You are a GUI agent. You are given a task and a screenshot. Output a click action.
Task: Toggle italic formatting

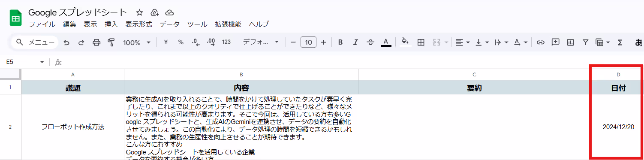point(355,42)
